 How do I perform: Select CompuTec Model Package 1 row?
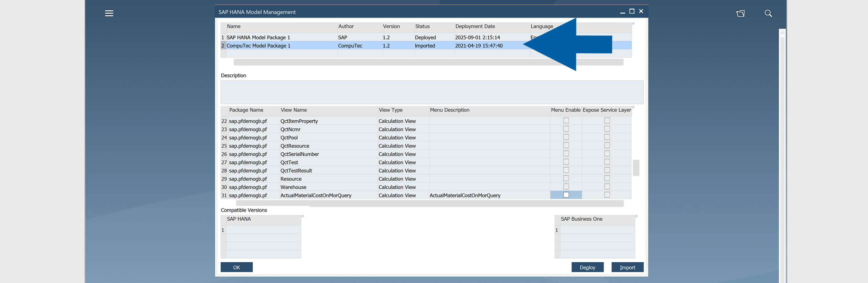click(426, 46)
